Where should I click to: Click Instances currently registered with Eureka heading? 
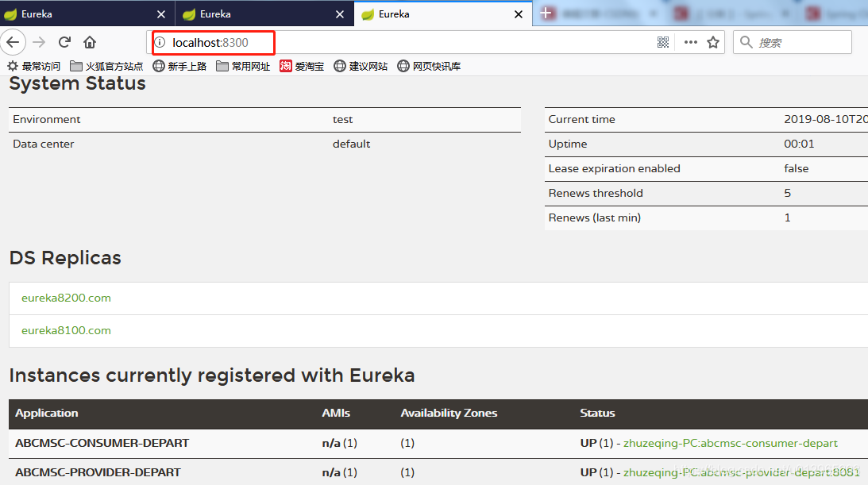[212, 375]
